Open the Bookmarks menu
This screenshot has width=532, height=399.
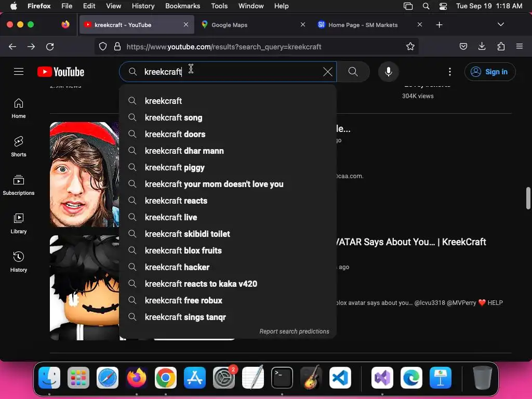pyautogui.click(x=182, y=6)
